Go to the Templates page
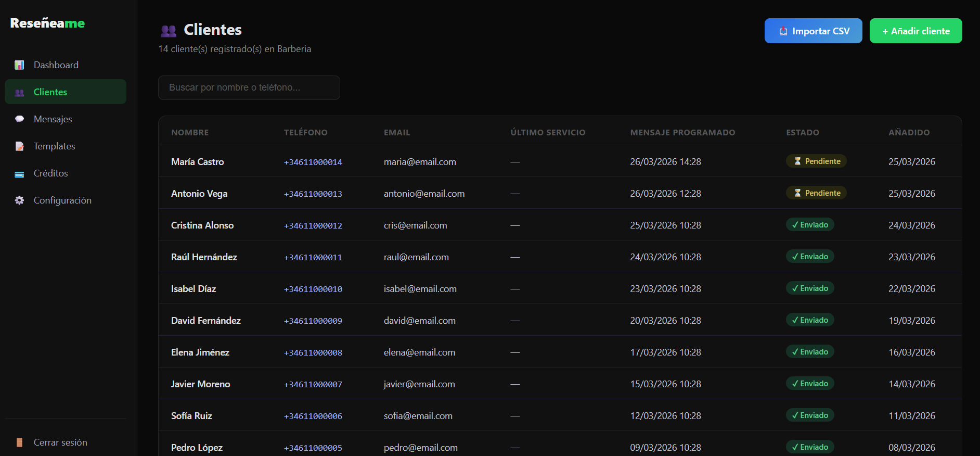 (55, 146)
